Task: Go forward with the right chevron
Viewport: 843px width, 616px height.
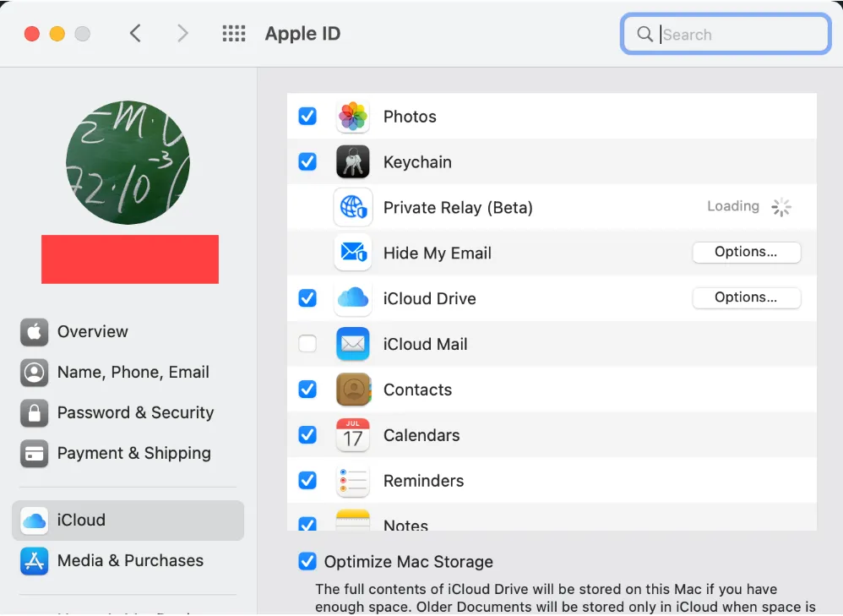Action: [182, 33]
